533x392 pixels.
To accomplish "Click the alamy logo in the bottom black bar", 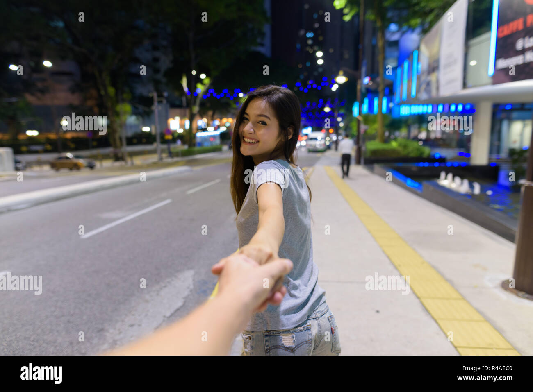I will click(x=41, y=373).
